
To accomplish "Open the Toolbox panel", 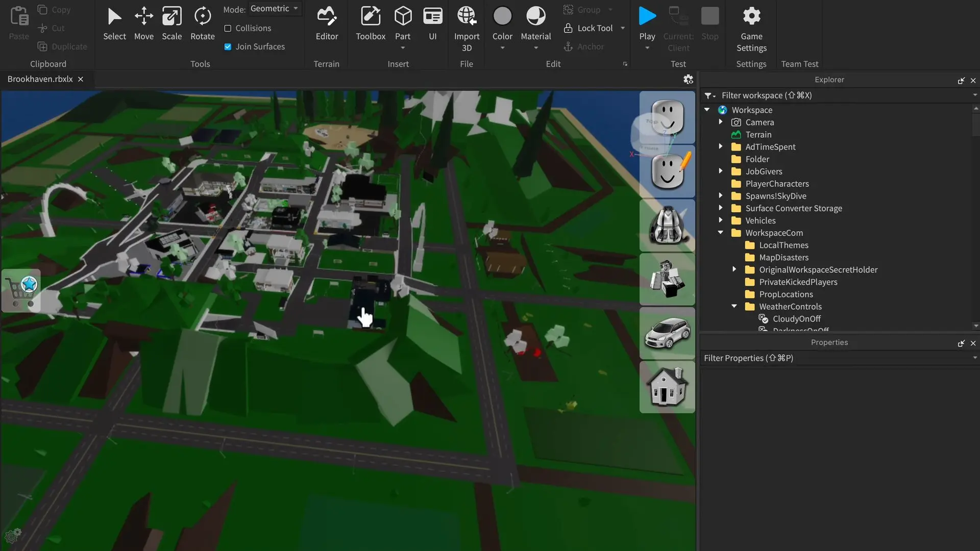I will coord(371,23).
